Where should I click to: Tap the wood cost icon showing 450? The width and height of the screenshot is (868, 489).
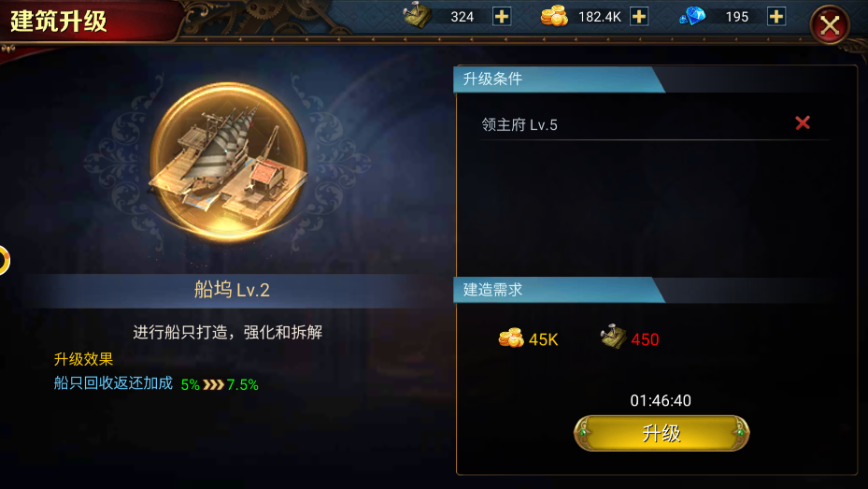(x=613, y=337)
